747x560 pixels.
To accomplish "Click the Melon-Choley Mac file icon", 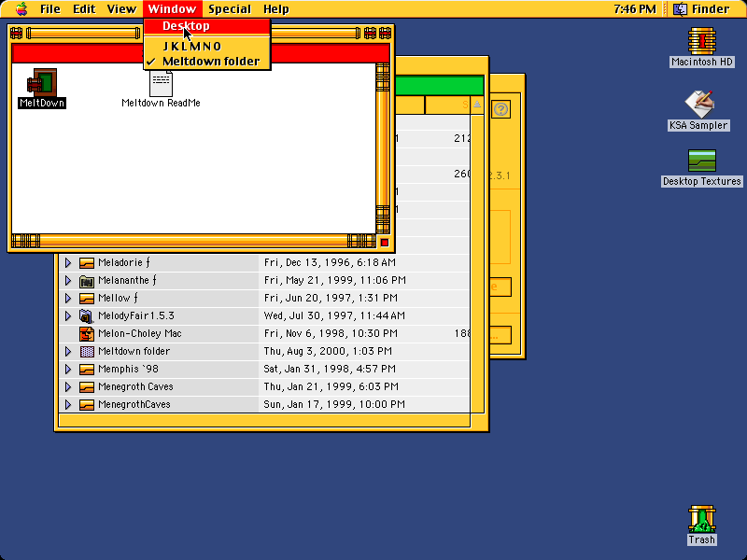I will point(86,334).
